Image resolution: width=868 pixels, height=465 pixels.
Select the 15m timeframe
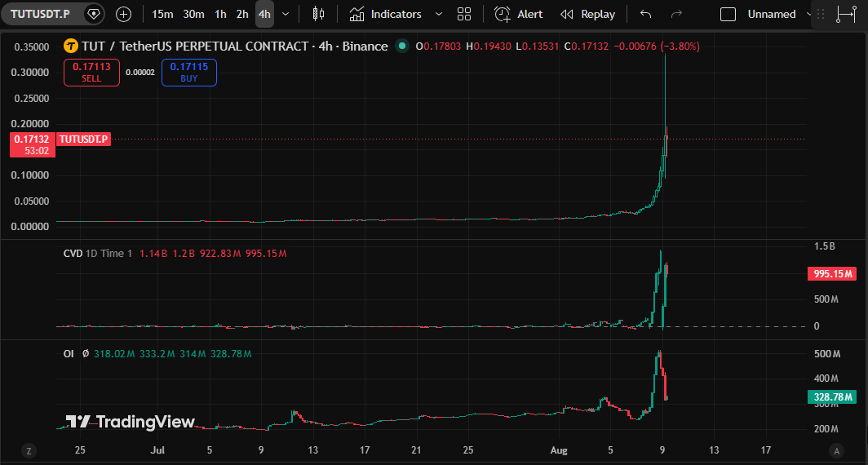(162, 15)
